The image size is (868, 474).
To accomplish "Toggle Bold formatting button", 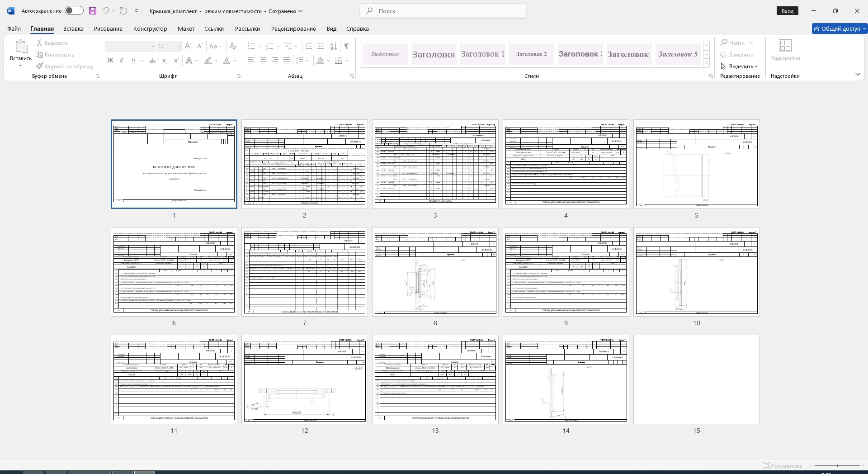I will (x=110, y=61).
